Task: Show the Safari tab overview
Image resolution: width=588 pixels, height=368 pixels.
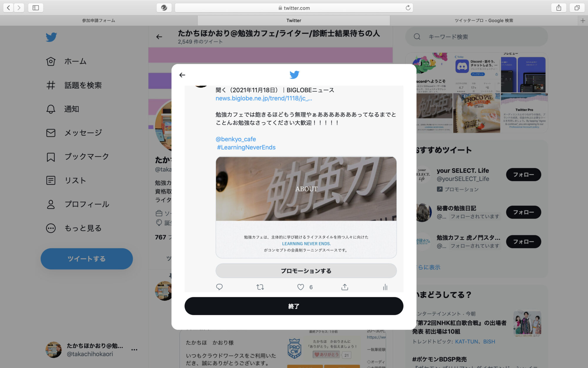Action: [577, 8]
